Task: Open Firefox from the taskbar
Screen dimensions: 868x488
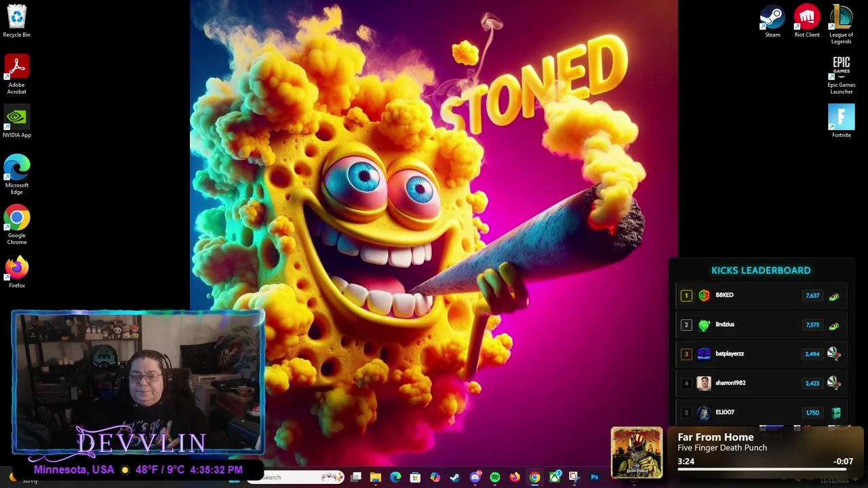Action: click(515, 477)
